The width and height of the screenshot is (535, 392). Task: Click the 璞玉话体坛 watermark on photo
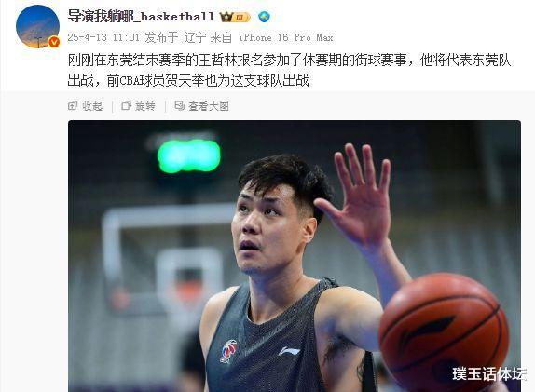[489, 374]
